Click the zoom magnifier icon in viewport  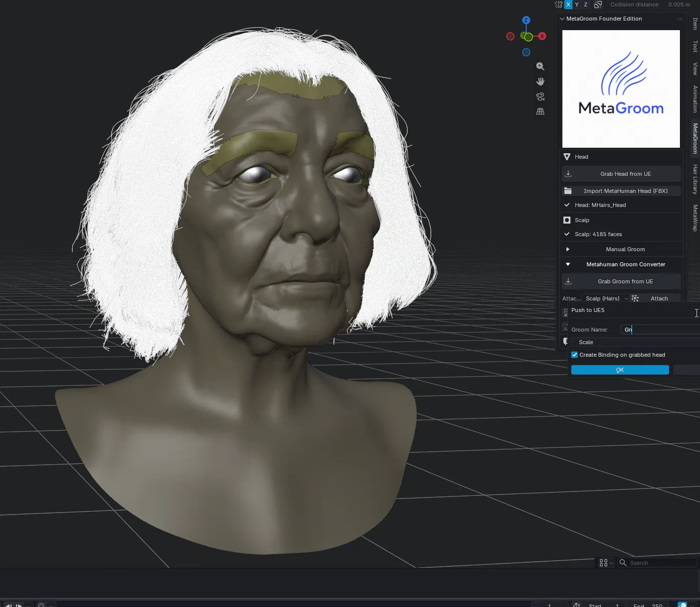click(540, 66)
